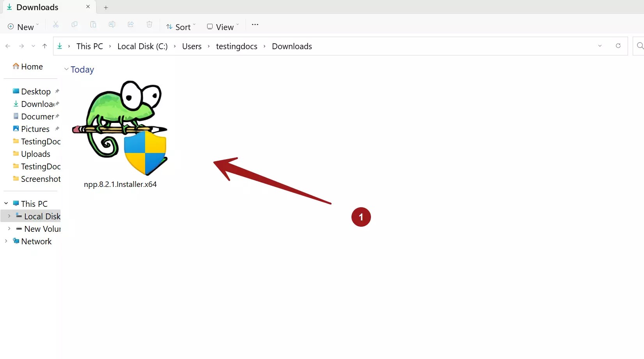Click the Search icon
This screenshot has width=644, height=359.
click(x=640, y=46)
